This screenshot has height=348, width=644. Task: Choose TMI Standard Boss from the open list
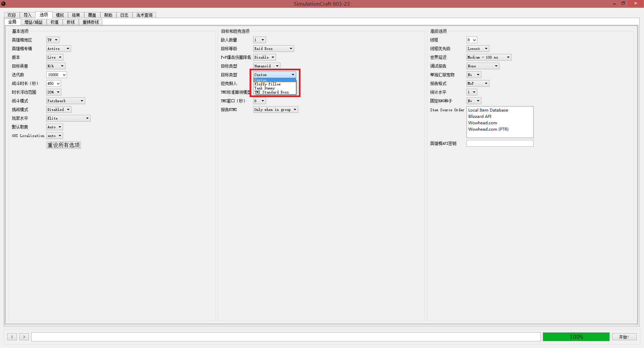[275, 92]
